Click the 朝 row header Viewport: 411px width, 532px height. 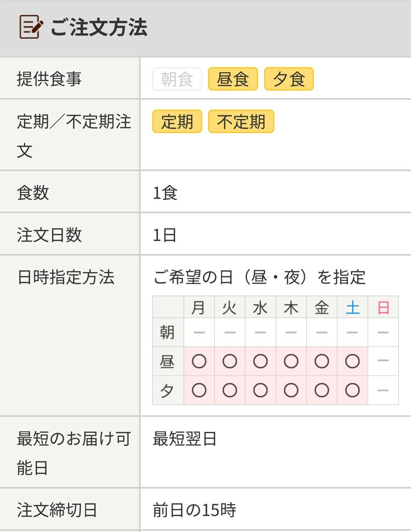tap(167, 332)
